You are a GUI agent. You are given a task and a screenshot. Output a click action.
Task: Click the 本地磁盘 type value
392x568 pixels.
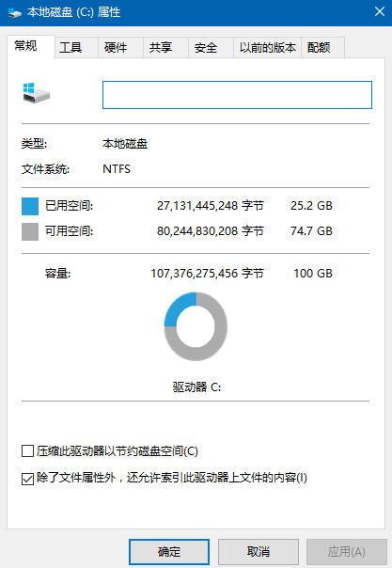click(125, 144)
